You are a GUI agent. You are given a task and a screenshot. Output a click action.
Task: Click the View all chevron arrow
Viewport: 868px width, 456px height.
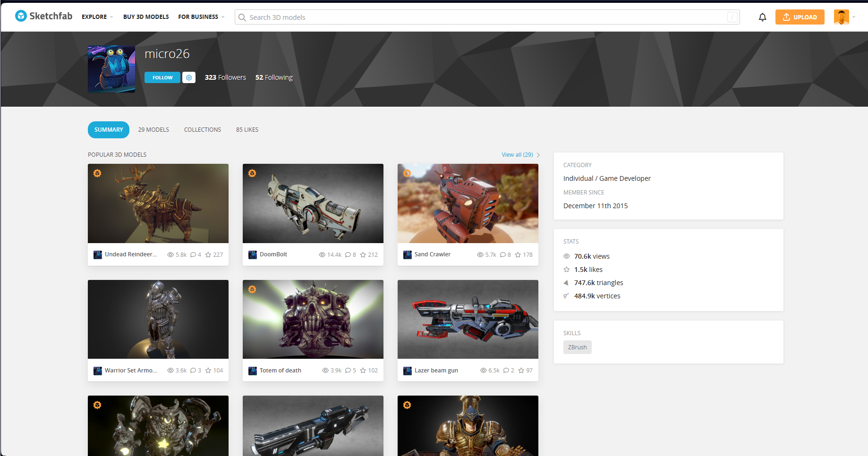coord(538,155)
